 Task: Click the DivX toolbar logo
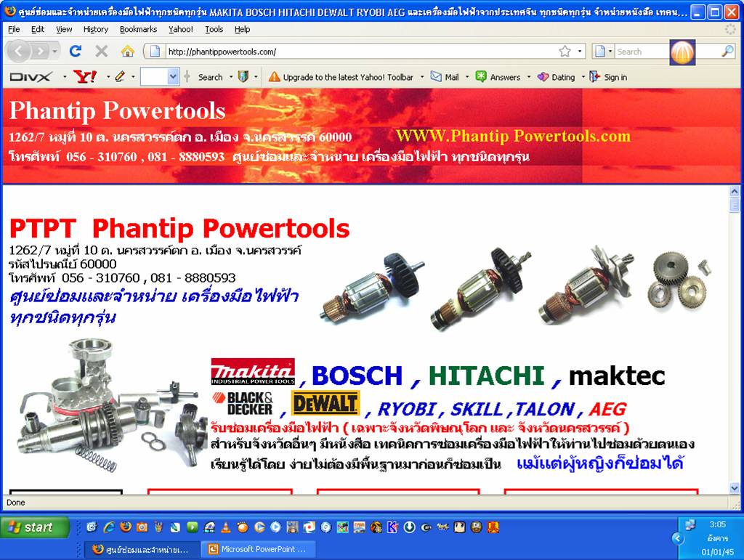(x=30, y=77)
